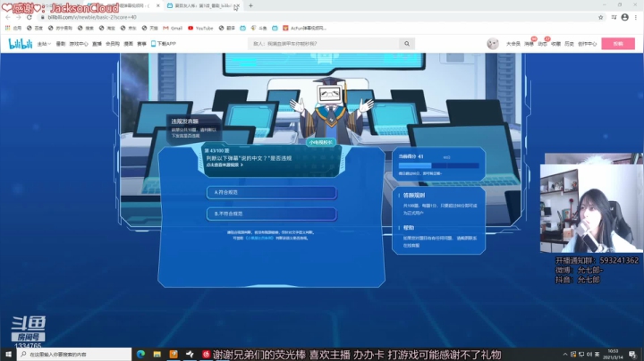This screenshot has height=361, width=644.
Task: Open 动态 feed with red badge
Action: pos(543,44)
